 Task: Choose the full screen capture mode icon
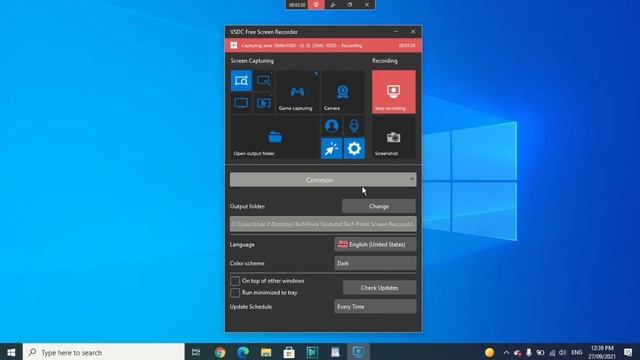point(241,103)
